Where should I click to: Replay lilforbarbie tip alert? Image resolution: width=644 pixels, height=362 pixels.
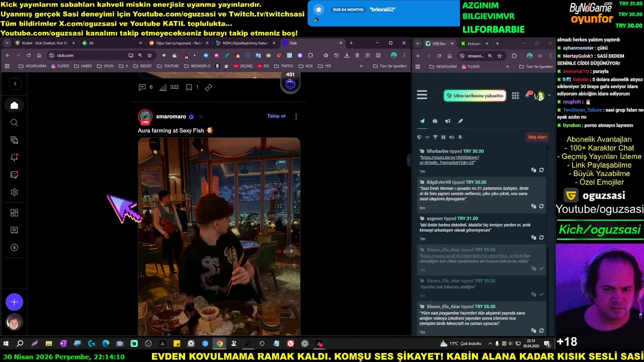click(x=541, y=170)
